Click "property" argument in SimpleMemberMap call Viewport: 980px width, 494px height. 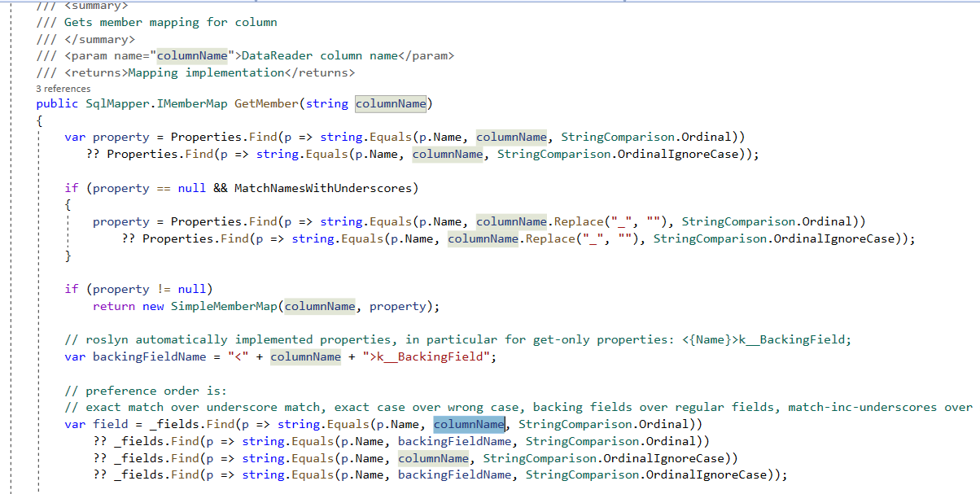pyautogui.click(x=398, y=306)
